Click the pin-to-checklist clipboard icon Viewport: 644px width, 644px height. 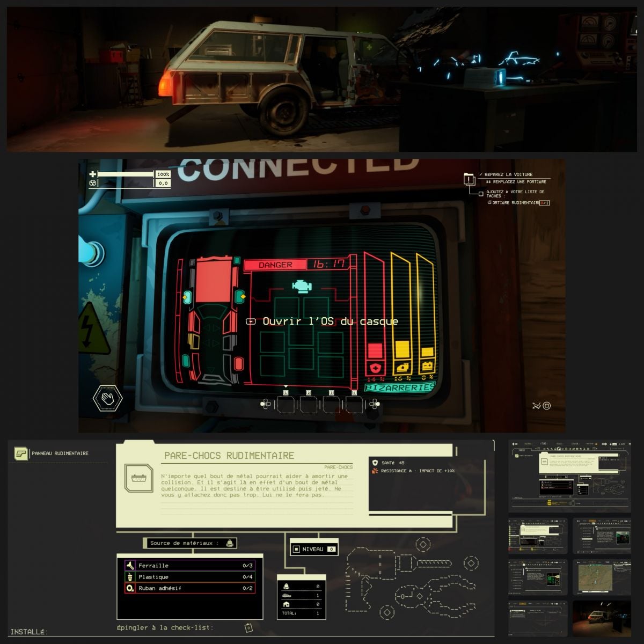pos(248,628)
